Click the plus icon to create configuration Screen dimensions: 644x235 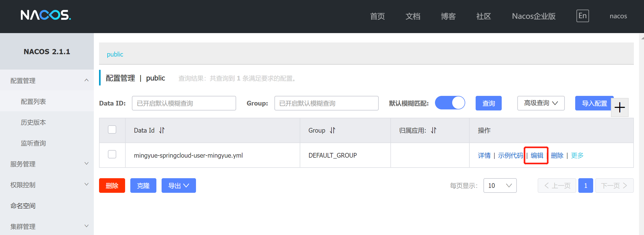(620, 107)
